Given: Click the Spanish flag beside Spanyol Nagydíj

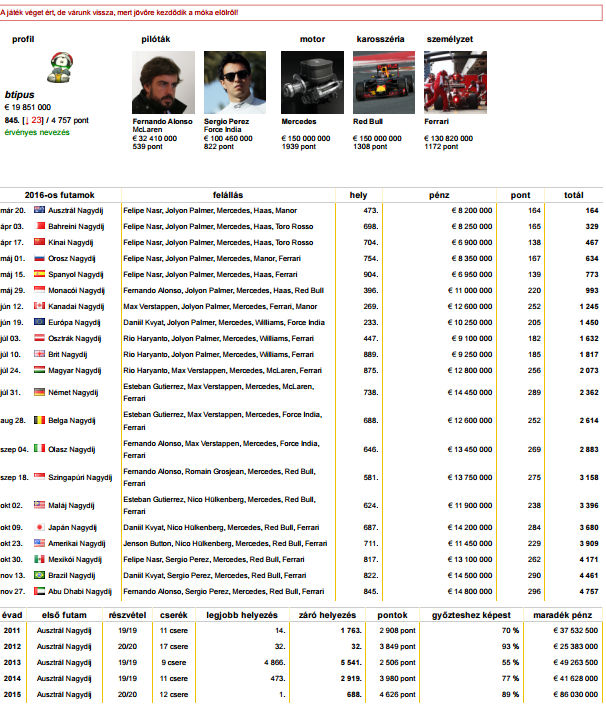Looking at the screenshot, I should (x=39, y=274).
